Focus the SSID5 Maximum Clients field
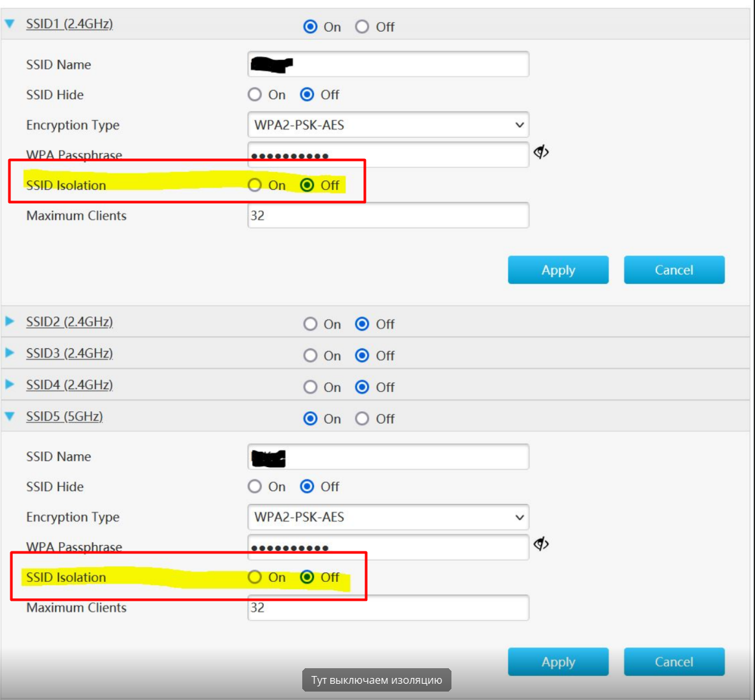The image size is (755, 700). tap(388, 607)
